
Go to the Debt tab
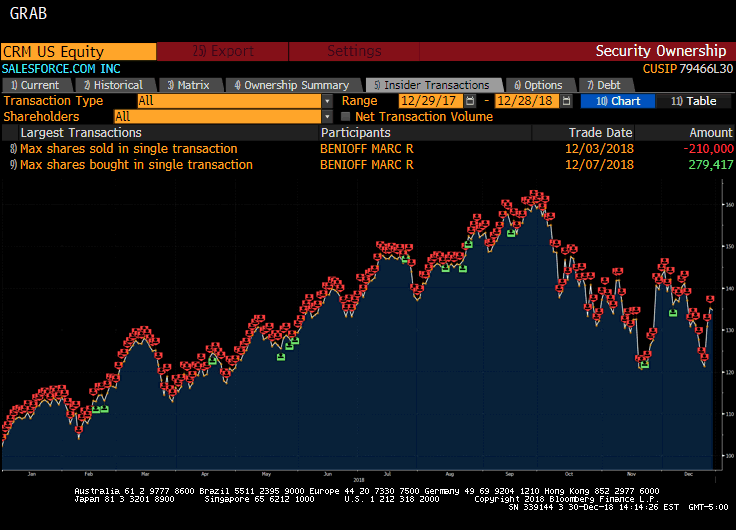tap(606, 85)
